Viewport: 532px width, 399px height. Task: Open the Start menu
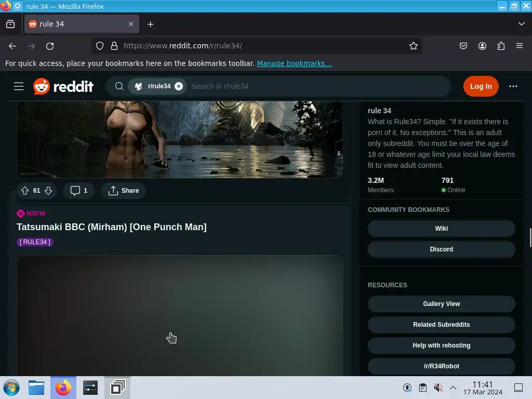pyautogui.click(x=11, y=388)
